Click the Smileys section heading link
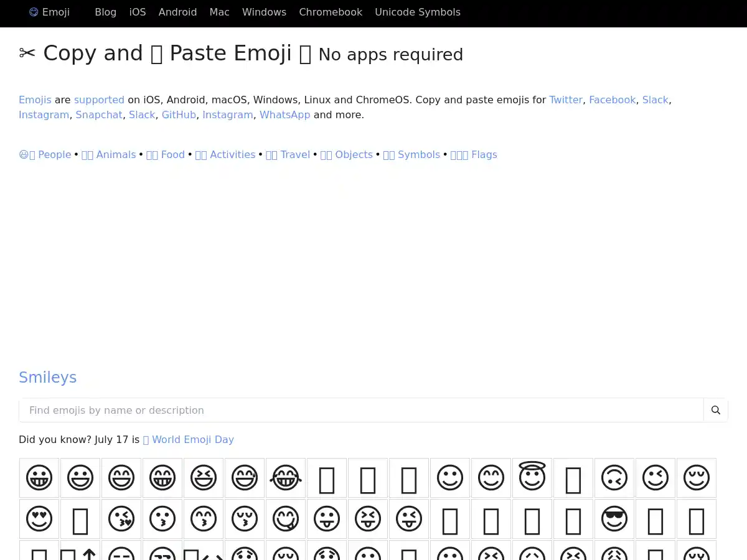This screenshot has width=747, height=560. (48, 377)
